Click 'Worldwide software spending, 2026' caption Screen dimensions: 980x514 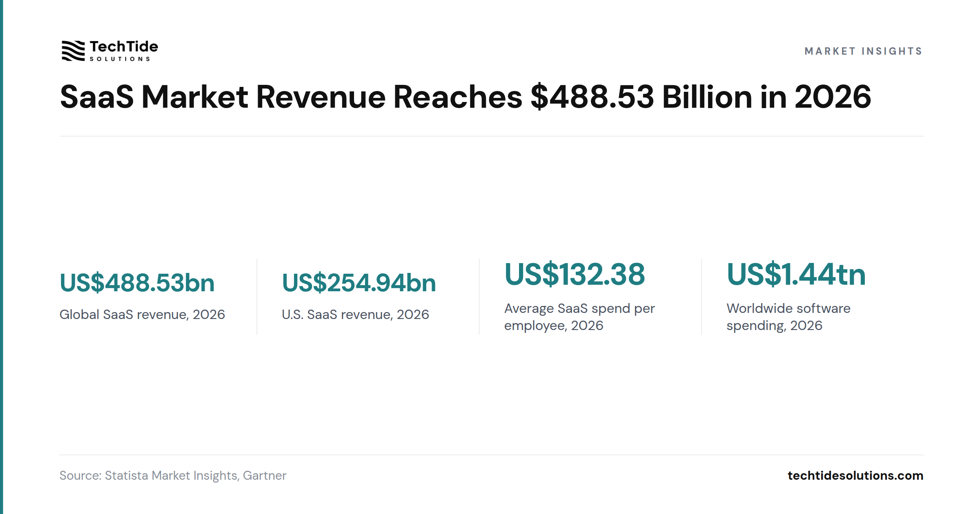(788, 317)
